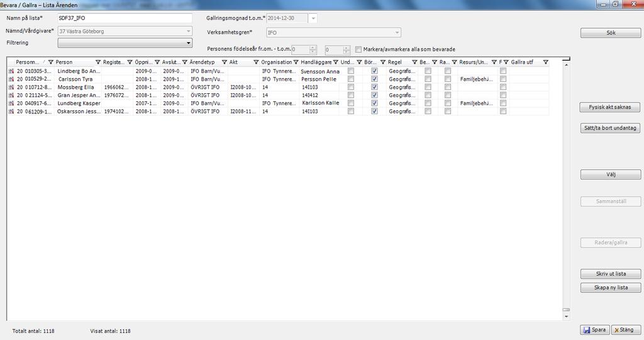Open filter icon on Ra... column
644x340 pixels.
454,62
